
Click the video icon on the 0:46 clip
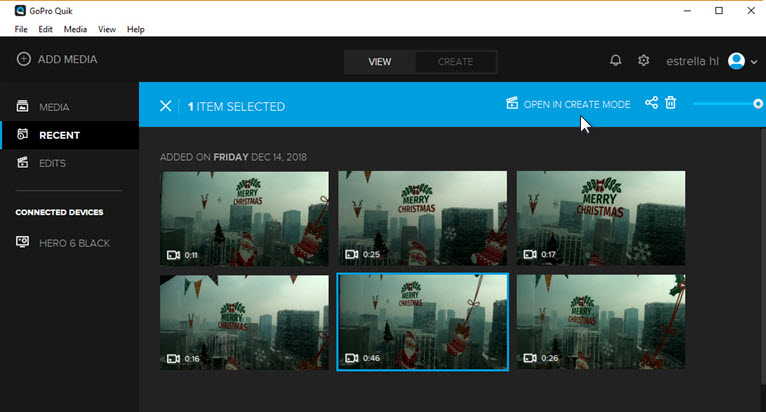352,358
